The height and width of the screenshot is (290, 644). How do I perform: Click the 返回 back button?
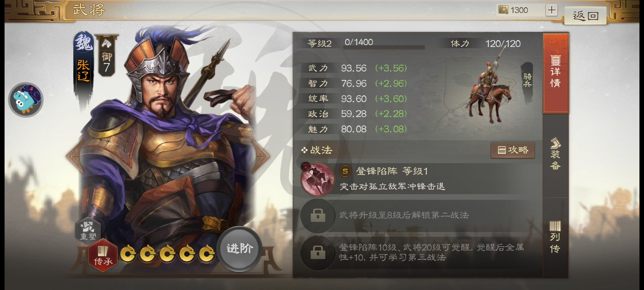click(x=586, y=16)
